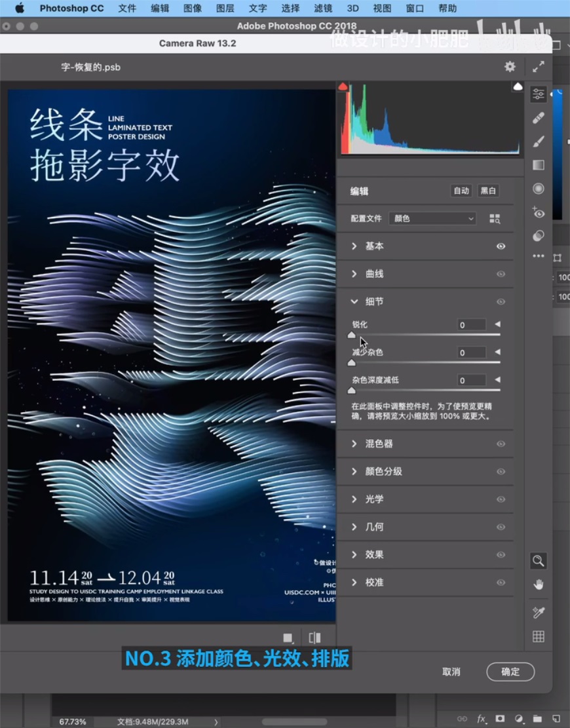Toggle visibility eye for 细节 panel

(501, 302)
